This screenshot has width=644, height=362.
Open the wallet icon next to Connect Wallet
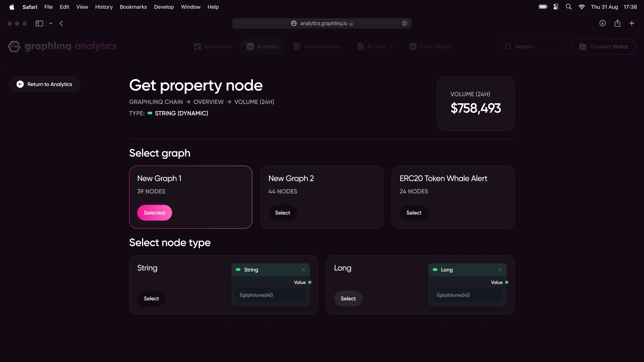pyautogui.click(x=583, y=46)
